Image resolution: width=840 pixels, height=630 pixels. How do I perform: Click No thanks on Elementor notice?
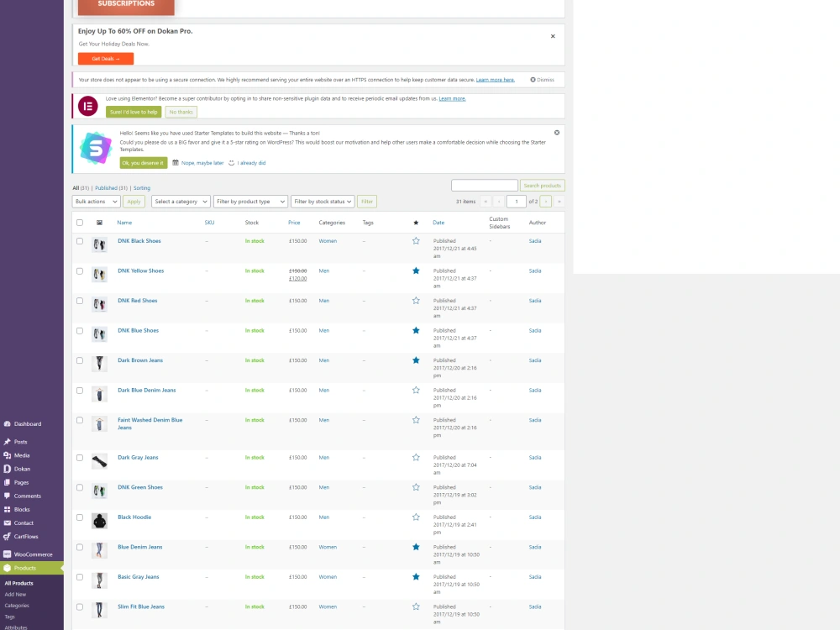181,112
